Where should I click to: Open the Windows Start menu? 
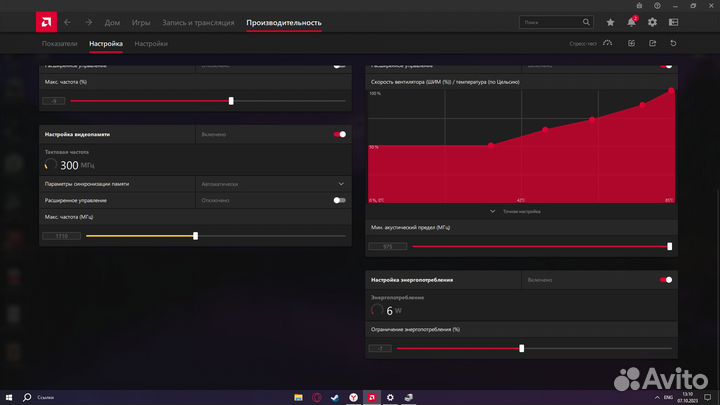click(x=9, y=397)
